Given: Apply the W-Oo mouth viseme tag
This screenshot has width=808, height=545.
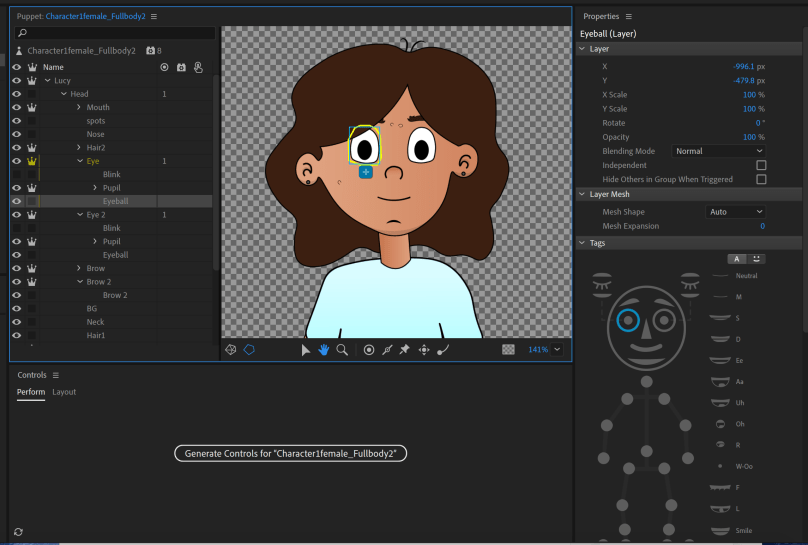Looking at the screenshot, I should tap(735, 466).
